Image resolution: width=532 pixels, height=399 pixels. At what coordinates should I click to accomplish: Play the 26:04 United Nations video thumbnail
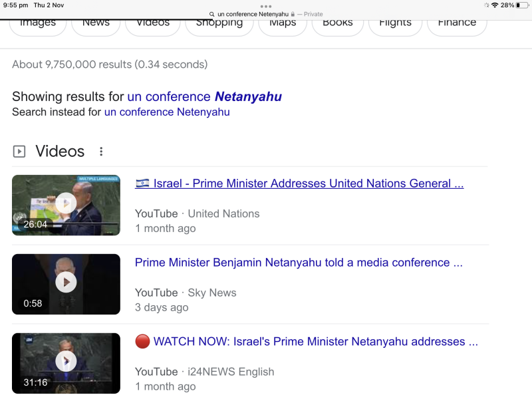[66, 204]
